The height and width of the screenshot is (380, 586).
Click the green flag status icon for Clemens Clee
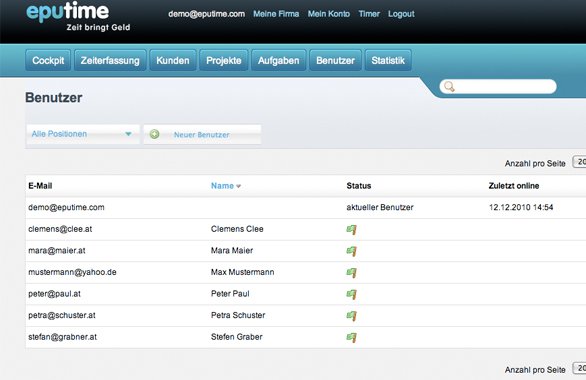click(x=351, y=229)
